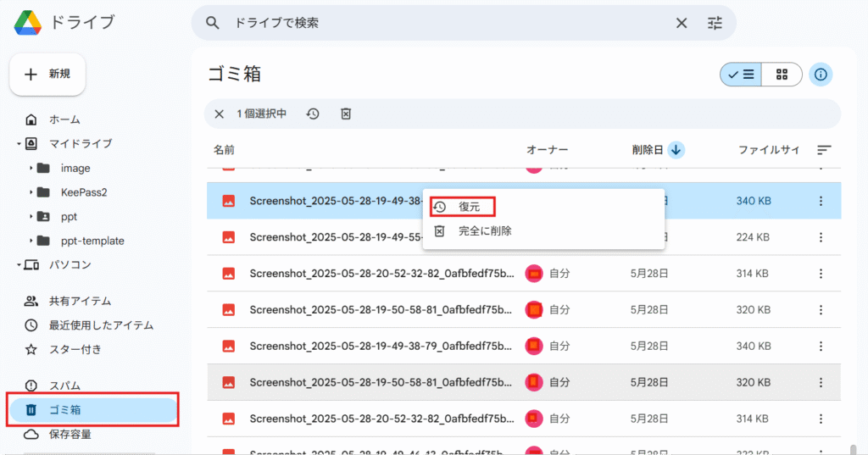The width and height of the screenshot is (868, 455).
Task: Click the 削除日 column header
Action: [647, 150]
